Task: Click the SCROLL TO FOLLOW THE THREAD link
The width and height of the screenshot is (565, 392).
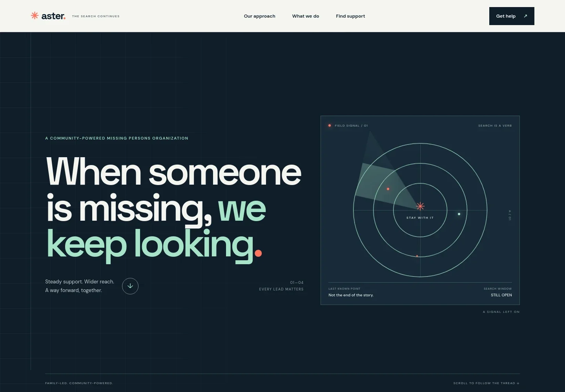Action: (x=486, y=383)
